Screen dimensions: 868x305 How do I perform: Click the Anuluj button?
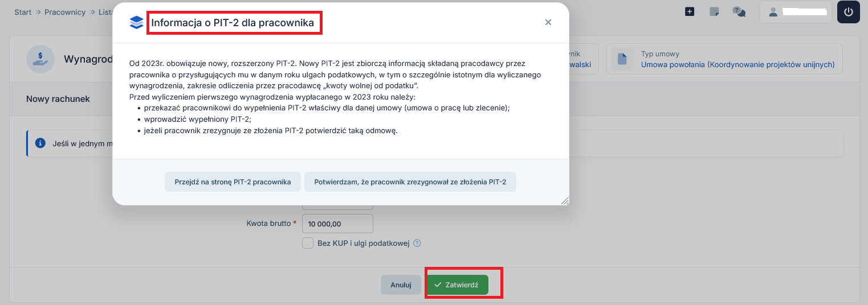click(x=401, y=285)
